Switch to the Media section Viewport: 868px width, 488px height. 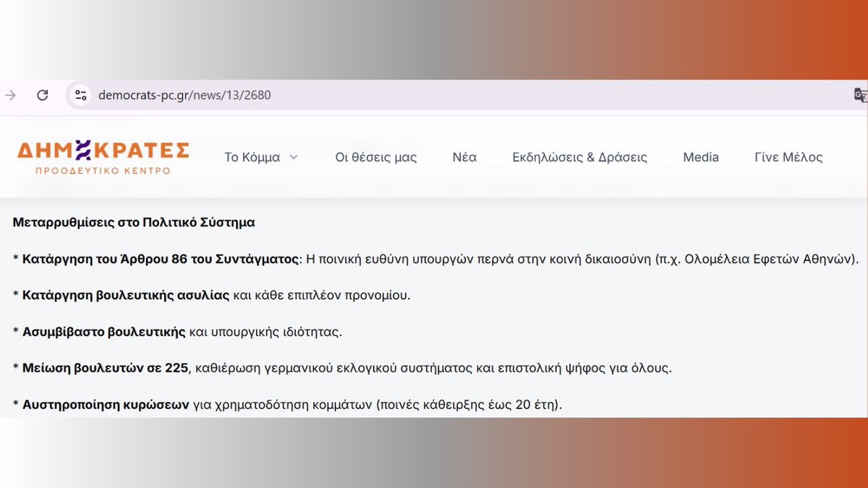(700, 156)
